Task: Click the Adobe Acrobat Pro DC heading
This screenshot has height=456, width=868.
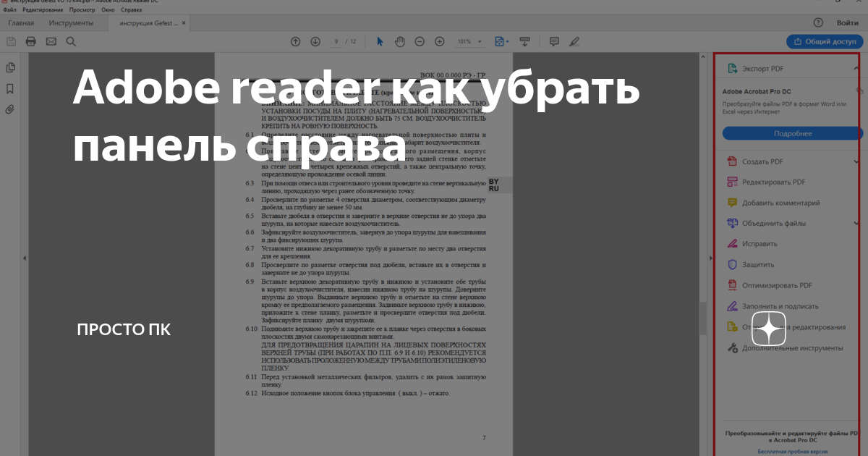Action: pos(757,92)
